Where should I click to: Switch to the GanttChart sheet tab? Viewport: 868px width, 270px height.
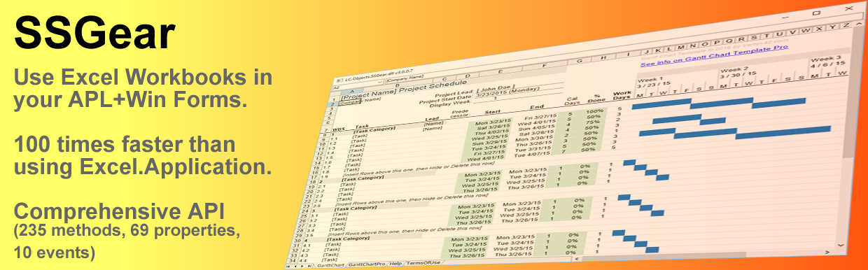point(330,265)
